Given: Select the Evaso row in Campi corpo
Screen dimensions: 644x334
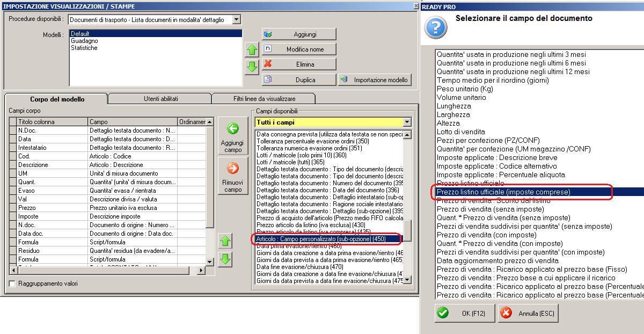Looking at the screenshot, I should 107,191.
